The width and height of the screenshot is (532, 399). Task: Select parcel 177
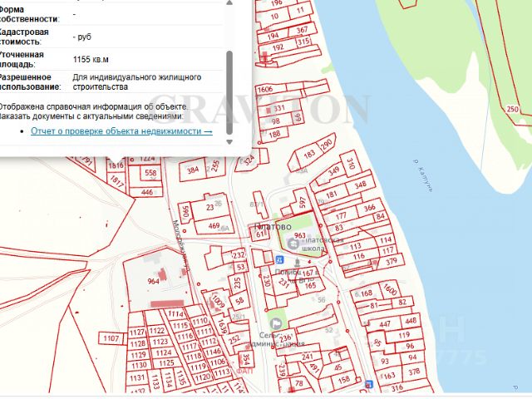click(341, 215)
